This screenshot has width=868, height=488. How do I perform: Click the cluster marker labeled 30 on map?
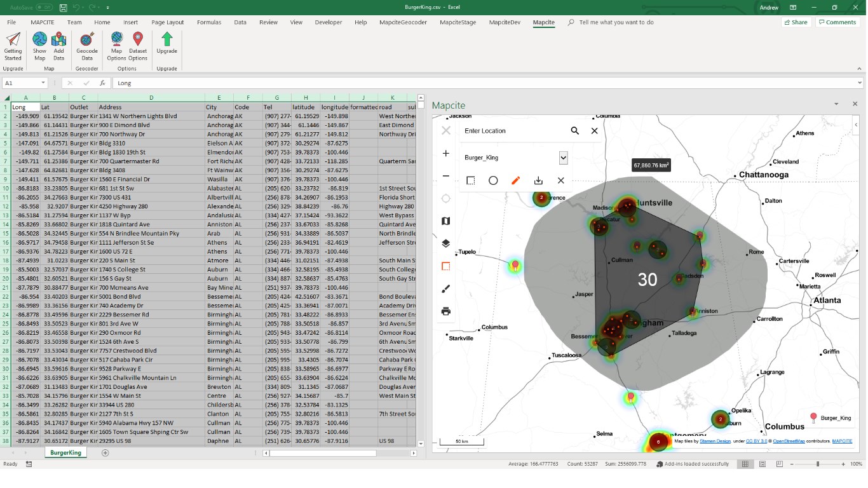click(x=648, y=280)
